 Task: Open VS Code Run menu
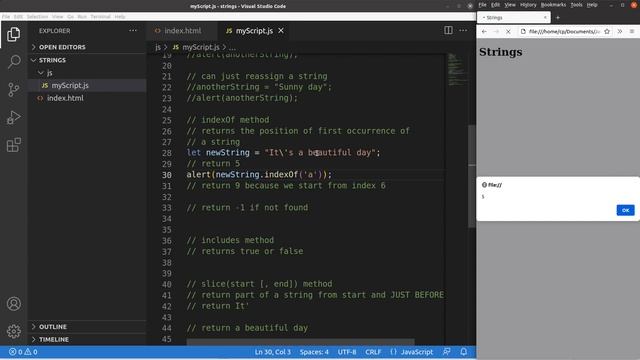pyautogui.click(x=82, y=17)
